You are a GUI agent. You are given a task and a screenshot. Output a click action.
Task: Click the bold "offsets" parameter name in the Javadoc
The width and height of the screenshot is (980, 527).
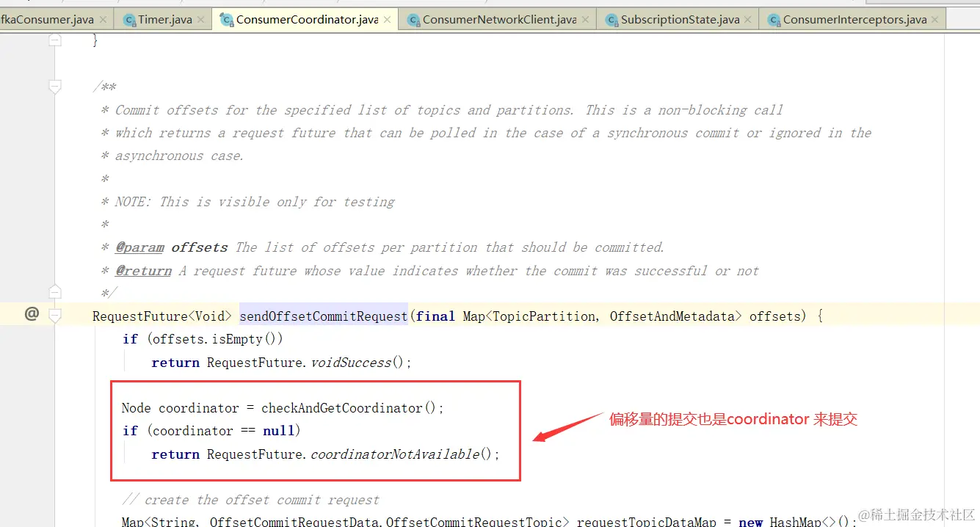pos(200,247)
